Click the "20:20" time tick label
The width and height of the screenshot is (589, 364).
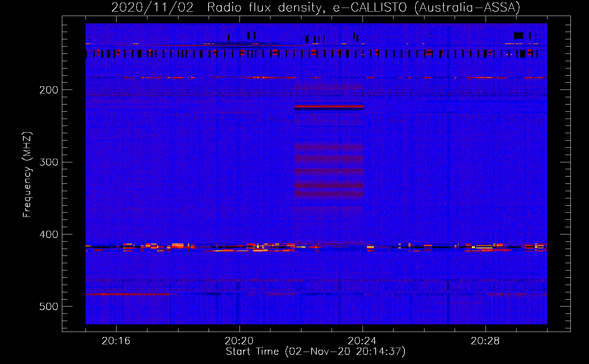point(239,341)
